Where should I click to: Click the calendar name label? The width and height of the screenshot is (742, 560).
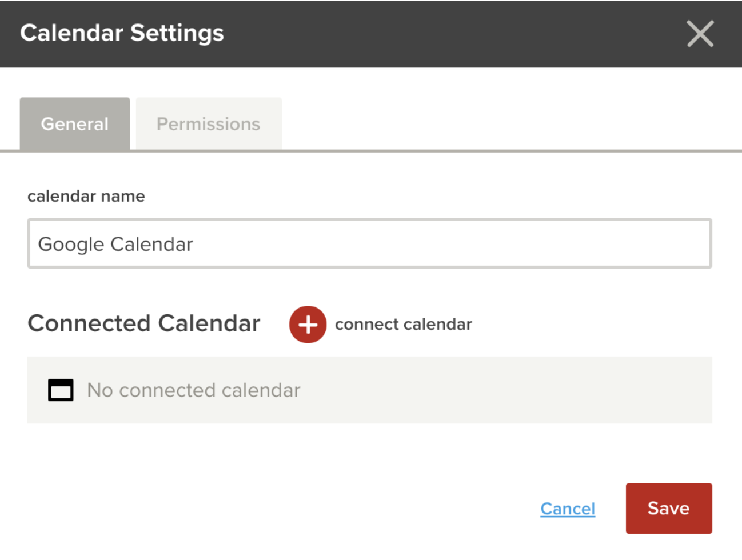(x=86, y=197)
